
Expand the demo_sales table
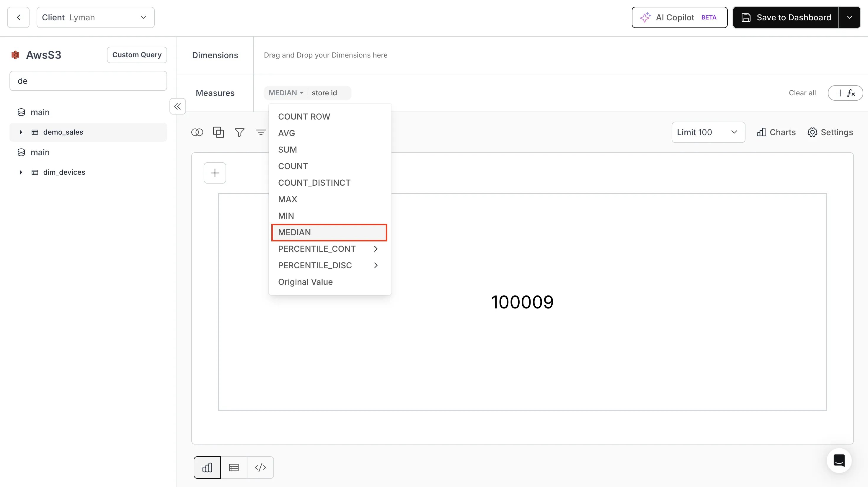(21, 132)
